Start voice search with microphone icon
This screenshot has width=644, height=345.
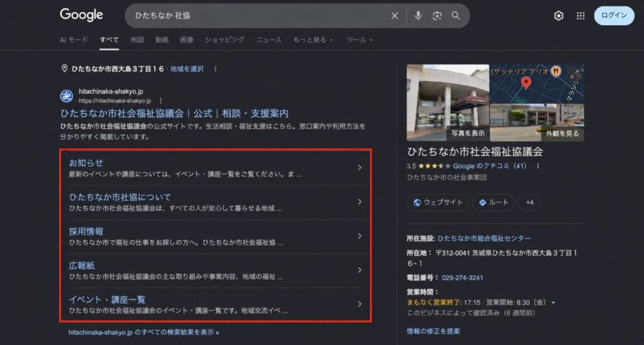[418, 16]
